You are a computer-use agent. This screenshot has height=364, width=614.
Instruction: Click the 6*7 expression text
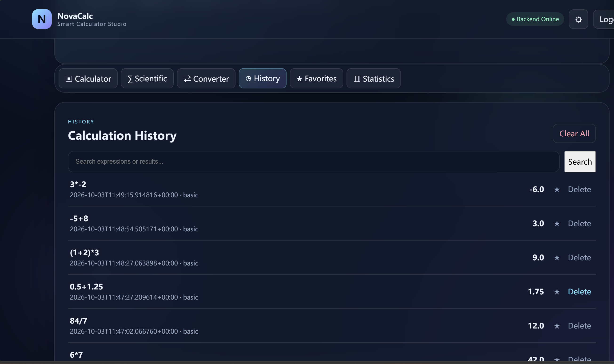(x=76, y=355)
